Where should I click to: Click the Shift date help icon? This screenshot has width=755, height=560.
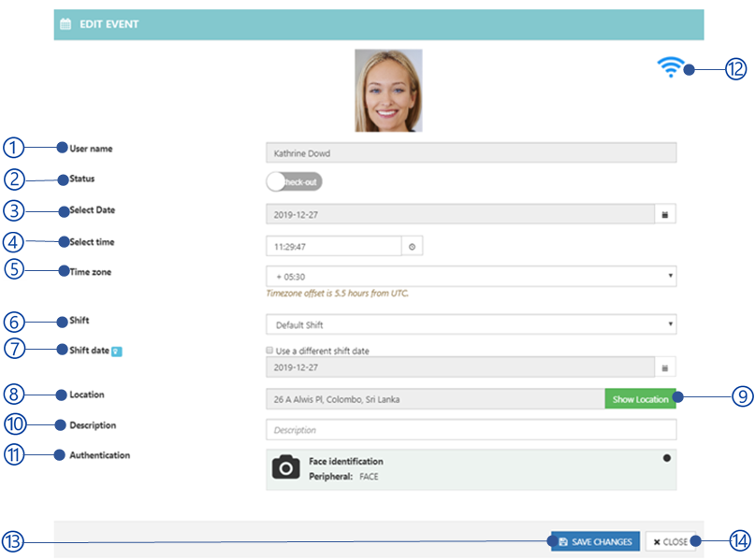pos(117,352)
